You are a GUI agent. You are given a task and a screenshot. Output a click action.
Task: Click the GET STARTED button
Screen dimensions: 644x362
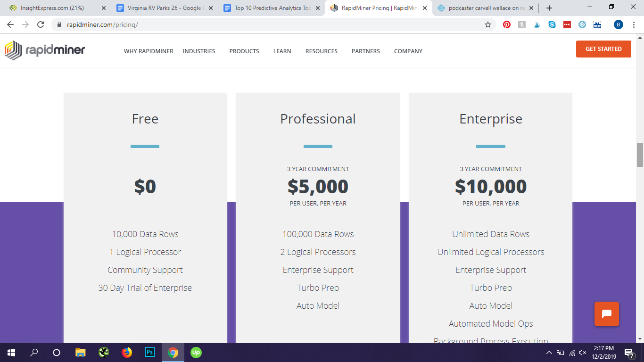coord(603,49)
